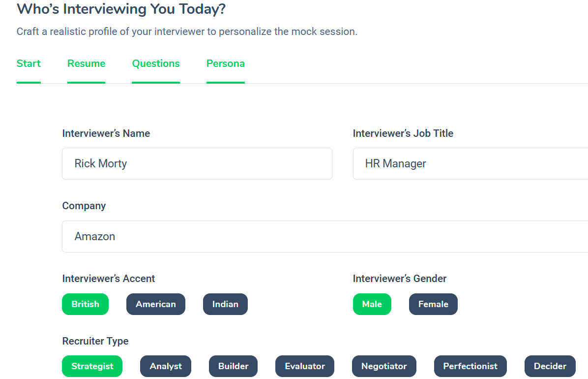Viewport: 588px width, 379px height.
Task: Select the American accent option
Action: 156,304
